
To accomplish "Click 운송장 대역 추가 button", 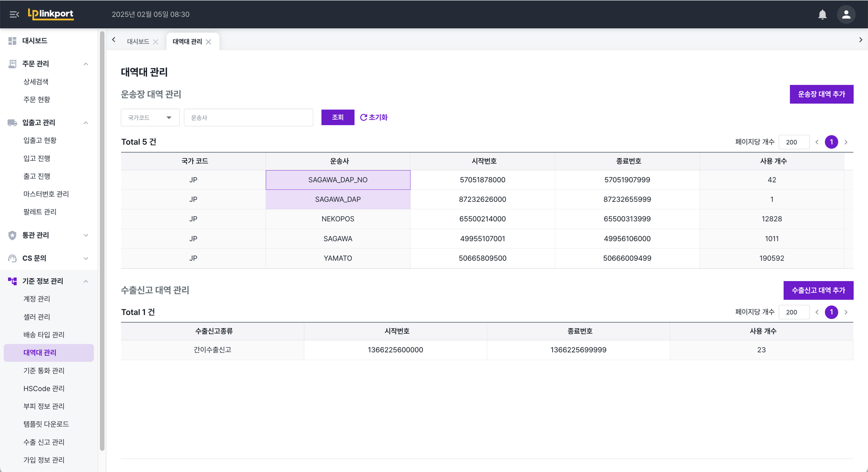I will tap(821, 94).
